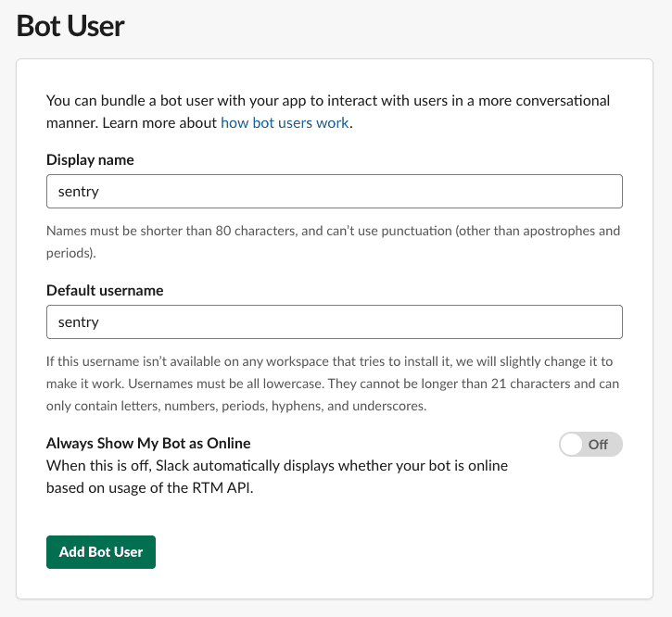Click the 'If this username isn't available' hint
672x617 pixels.
click(333, 384)
